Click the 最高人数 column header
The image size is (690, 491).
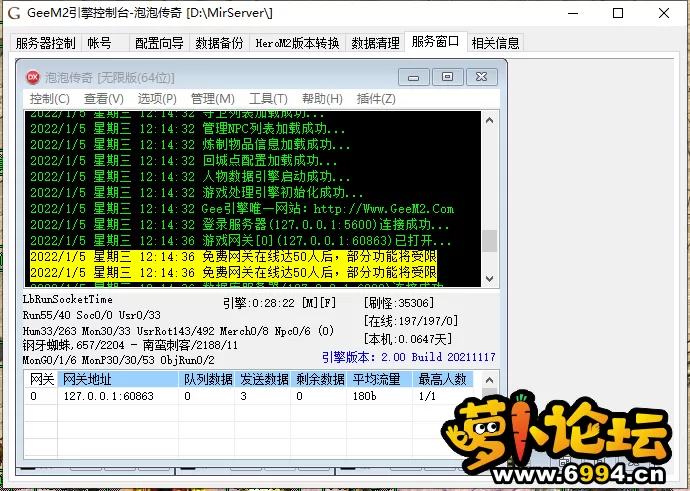tap(442, 379)
